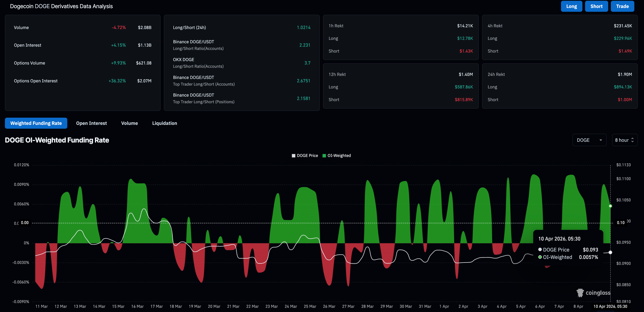Toggle DOGE Price legend series
This screenshot has height=312, width=644.
[307, 155]
